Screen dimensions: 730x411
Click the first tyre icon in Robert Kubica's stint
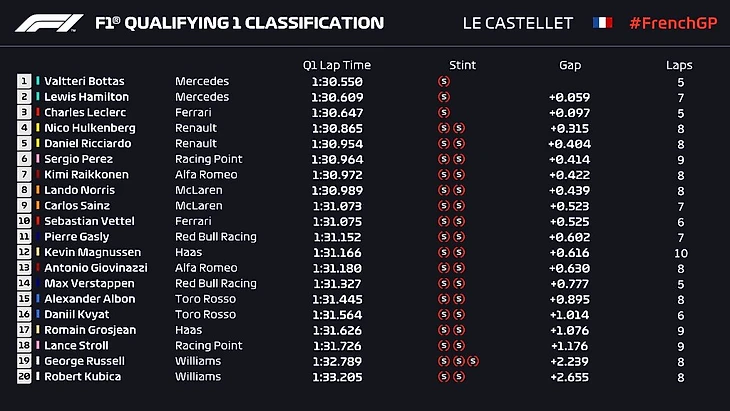coord(444,377)
